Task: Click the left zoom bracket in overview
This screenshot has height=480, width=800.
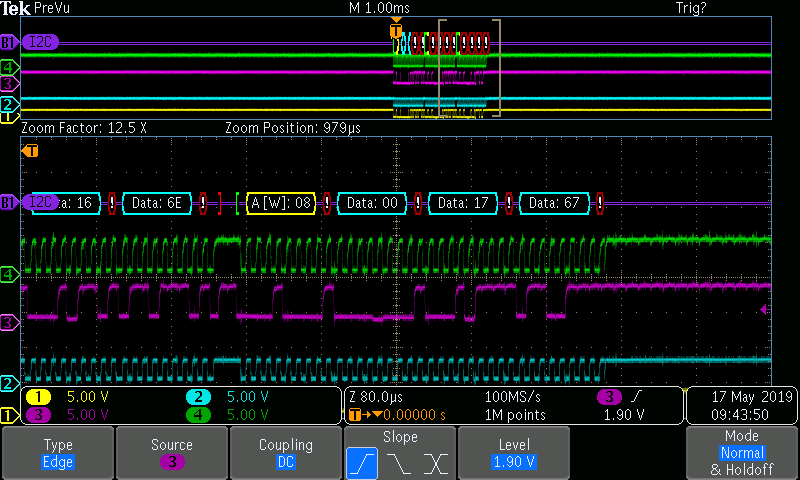Action: tap(442, 68)
